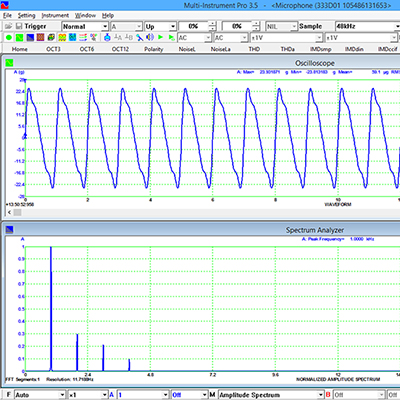Click the NoiseLa button

pos(221,49)
